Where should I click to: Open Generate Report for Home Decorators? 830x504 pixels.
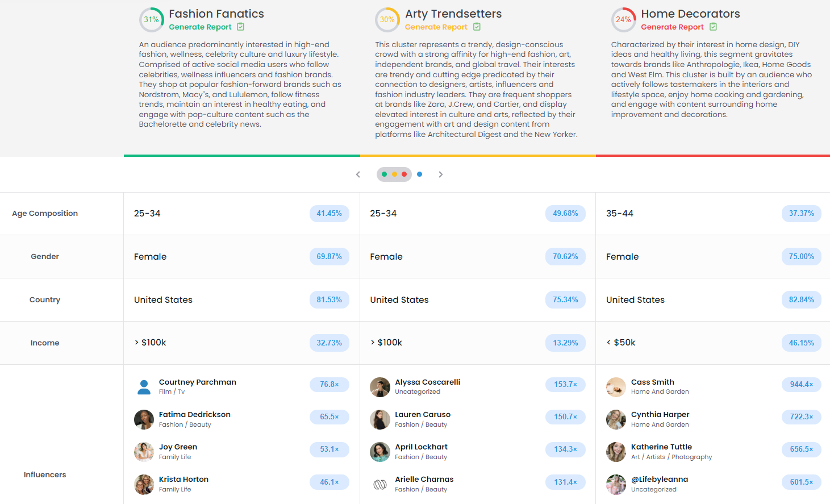[672, 27]
